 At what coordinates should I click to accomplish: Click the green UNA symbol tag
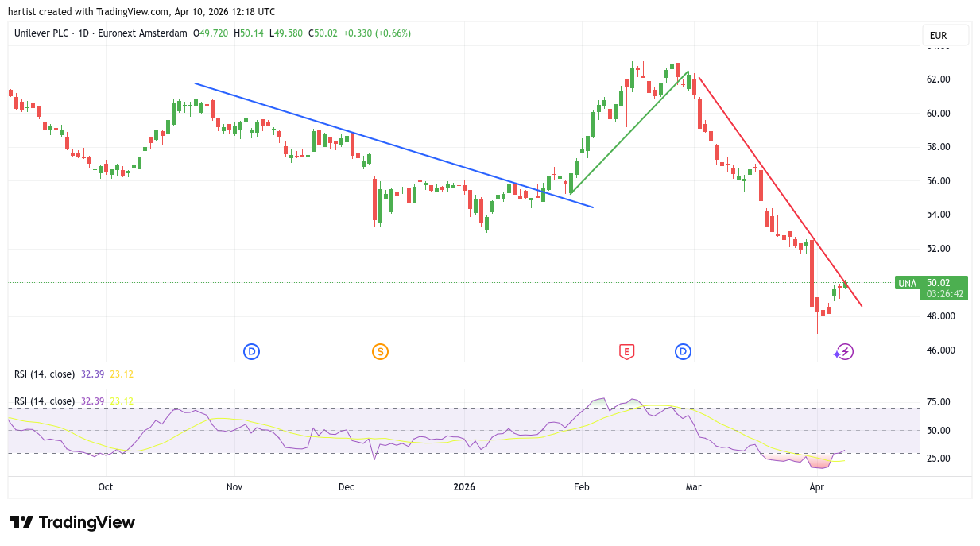pyautogui.click(x=907, y=283)
